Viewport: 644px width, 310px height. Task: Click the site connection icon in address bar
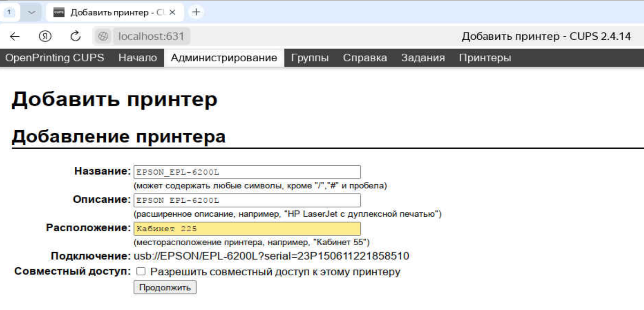tap(102, 36)
